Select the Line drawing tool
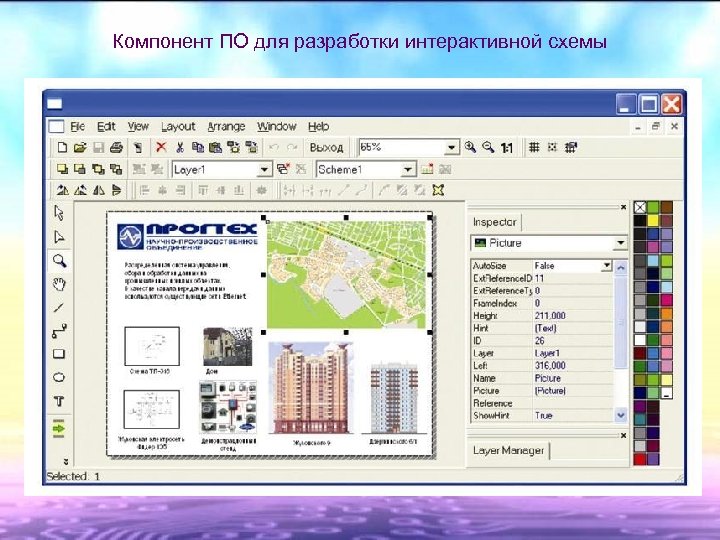Screen dimensions: 720x540 point(59,308)
